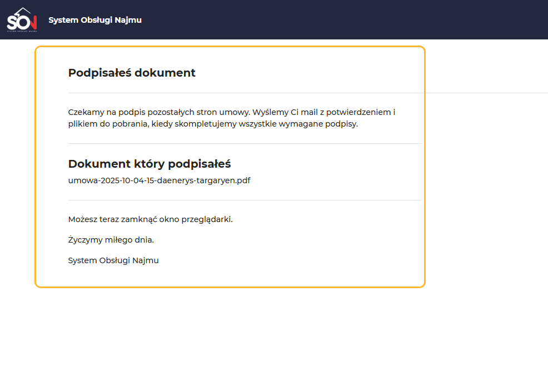This screenshot has width=548, height=392.
Task: Click the SON house logo icon
Action: (x=22, y=20)
